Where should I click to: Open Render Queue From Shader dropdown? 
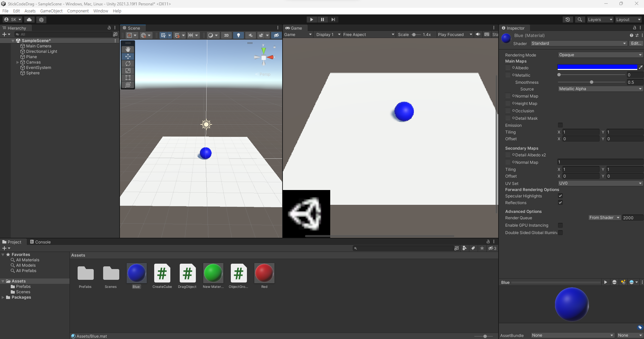coord(604,218)
